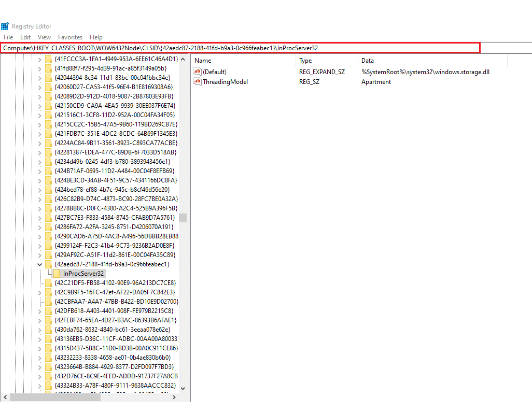Click folder icon of {4215CC2C-15B5-47A5-9B60-119BD269CB7E}
This screenshot has height=412, width=532.
coord(48,124)
